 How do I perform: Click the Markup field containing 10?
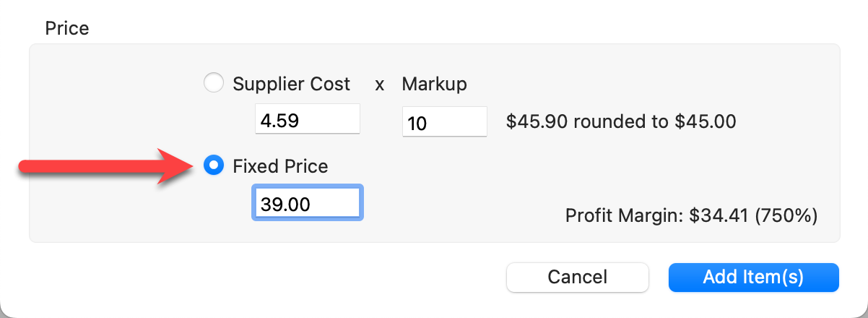tap(444, 122)
